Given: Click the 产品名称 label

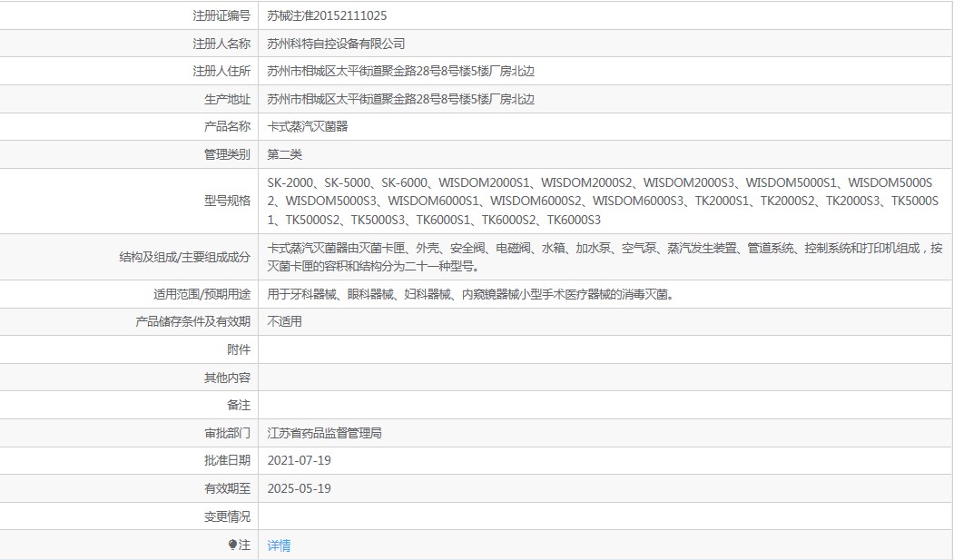Looking at the screenshot, I should point(227,126).
